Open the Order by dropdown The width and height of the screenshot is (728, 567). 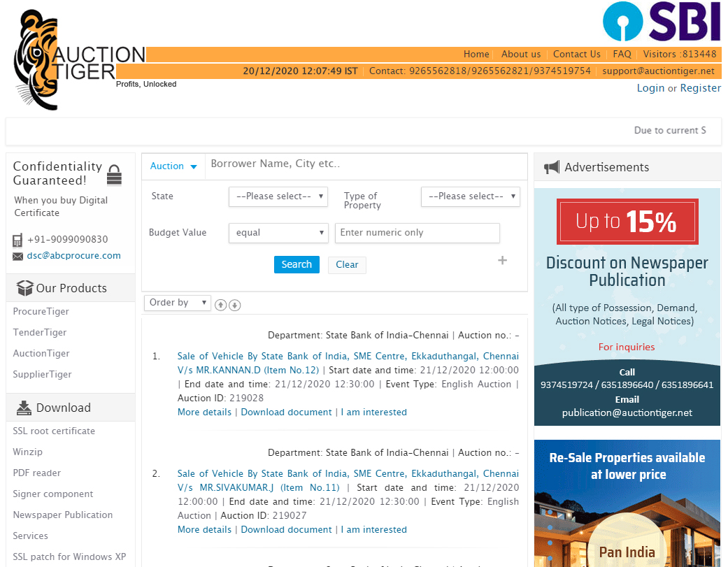178,303
